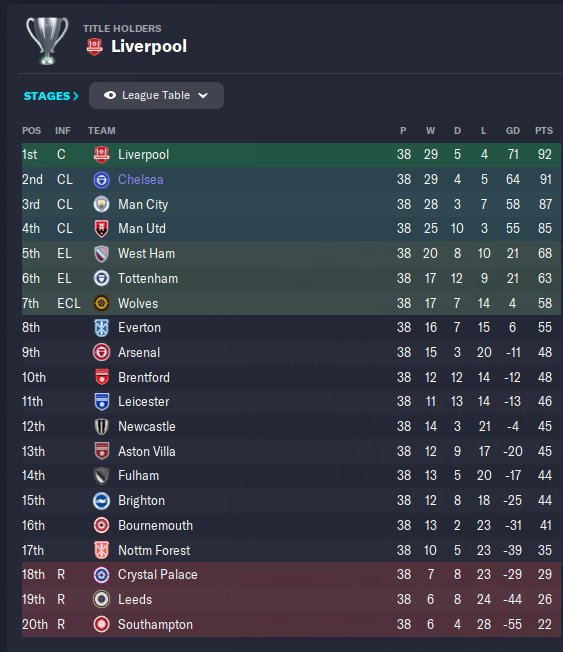Screen dimensions: 563x652
Task: Click Chelsea's club badge in the table
Action: click(101, 180)
